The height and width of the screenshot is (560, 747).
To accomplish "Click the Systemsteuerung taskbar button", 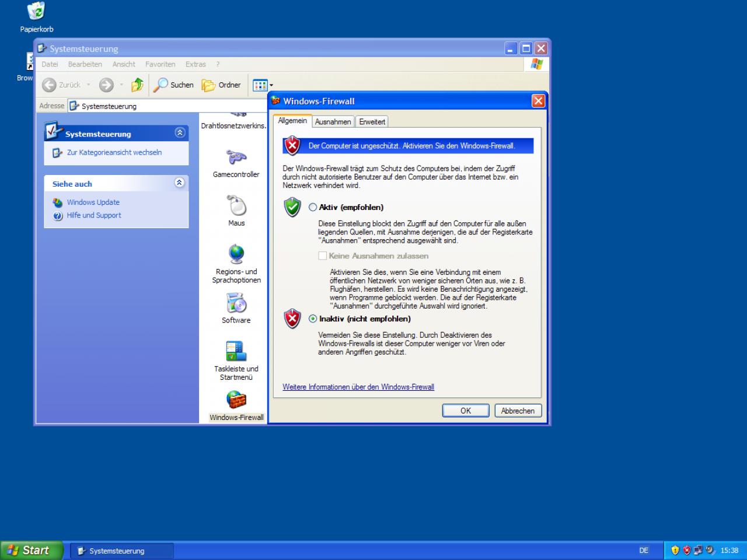I will pos(122,551).
